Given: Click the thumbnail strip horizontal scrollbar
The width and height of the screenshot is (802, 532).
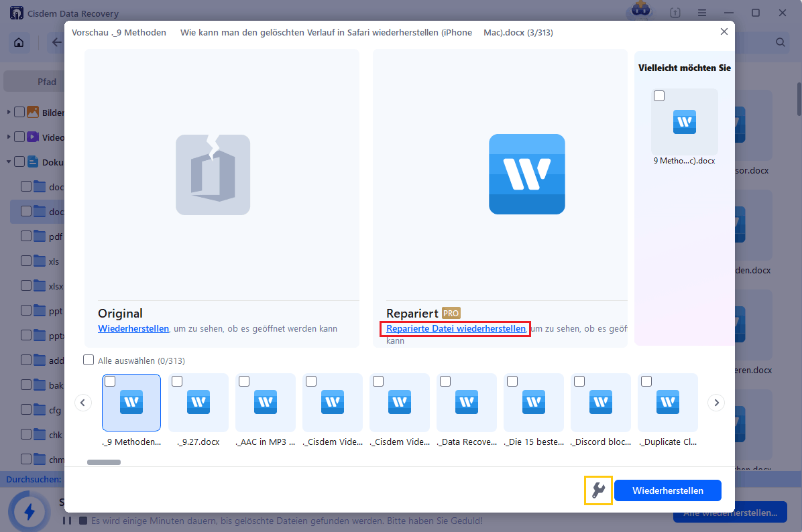Looking at the screenshot, I should [x=104, y=462].
